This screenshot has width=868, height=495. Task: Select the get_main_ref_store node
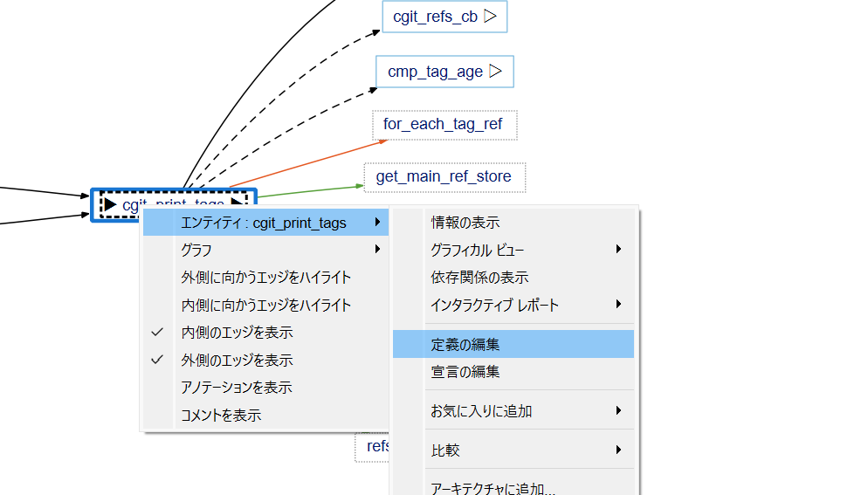pyautogui.click(x=444, y=177)
